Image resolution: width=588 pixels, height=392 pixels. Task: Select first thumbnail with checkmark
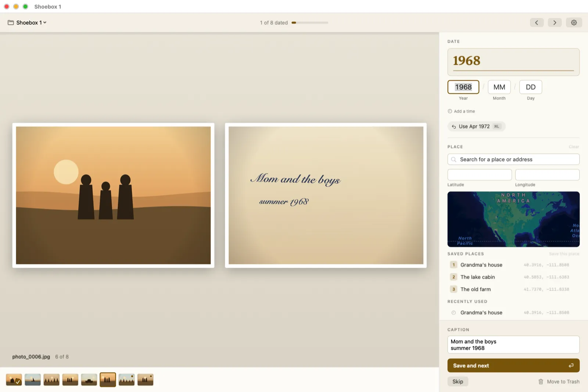click(14, 379)
